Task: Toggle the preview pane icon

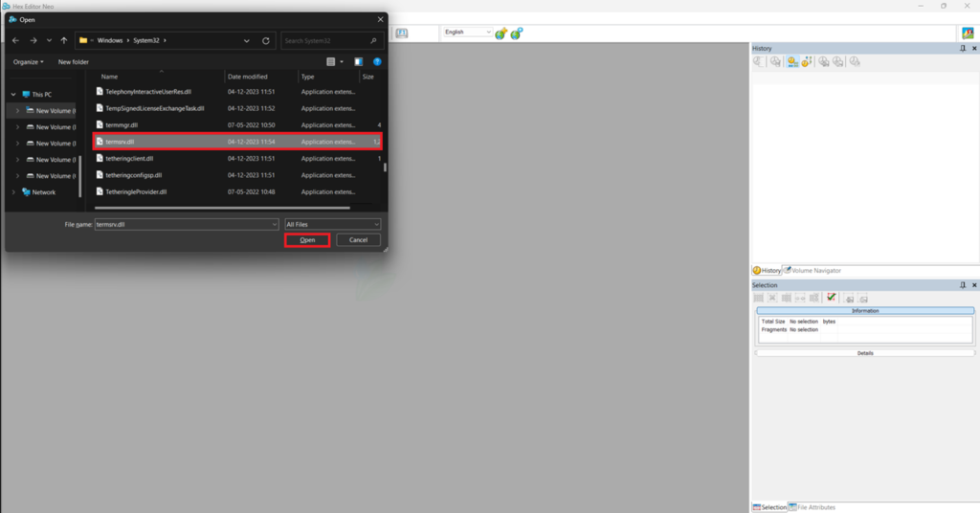Action: tap(358, 62)
